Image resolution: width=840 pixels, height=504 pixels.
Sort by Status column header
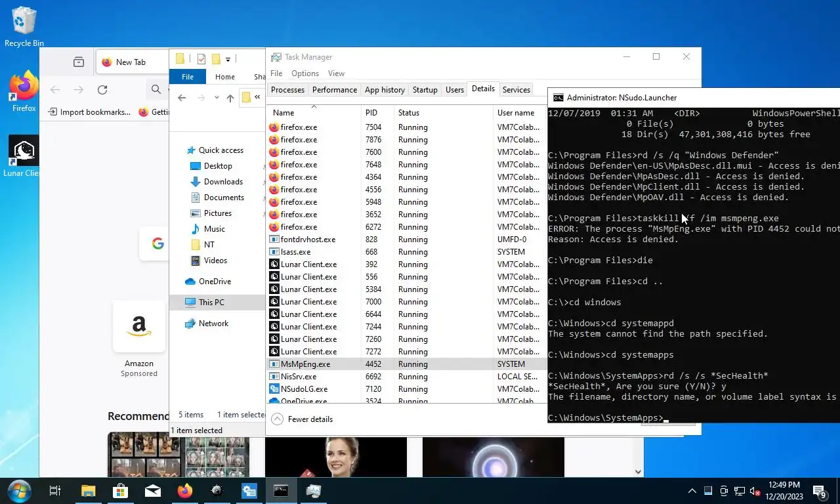pyautogui.click(x=444, y=112)
